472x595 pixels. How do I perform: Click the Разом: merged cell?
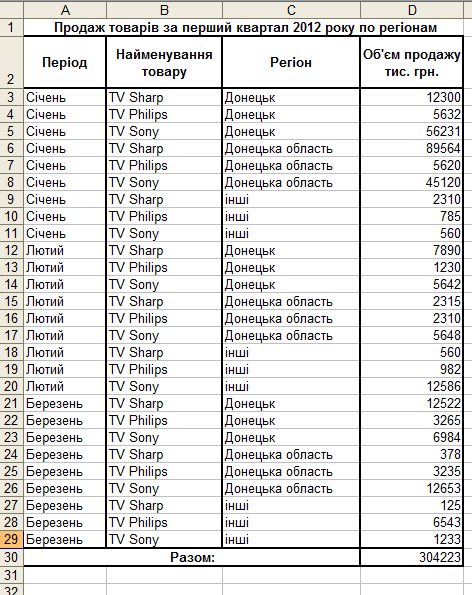coord(192,557)
